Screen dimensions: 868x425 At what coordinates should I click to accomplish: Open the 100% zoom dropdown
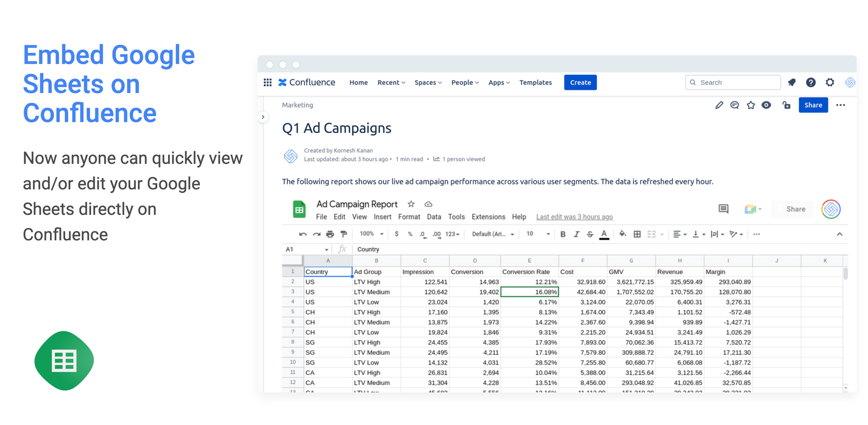pyautogui.click(x=371, y=234)
